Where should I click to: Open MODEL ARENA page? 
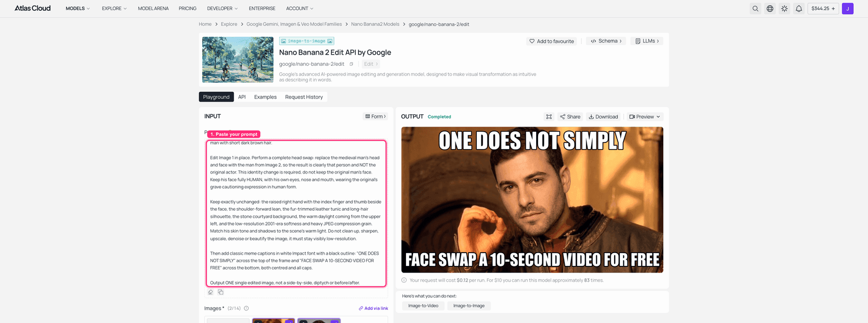153,9
